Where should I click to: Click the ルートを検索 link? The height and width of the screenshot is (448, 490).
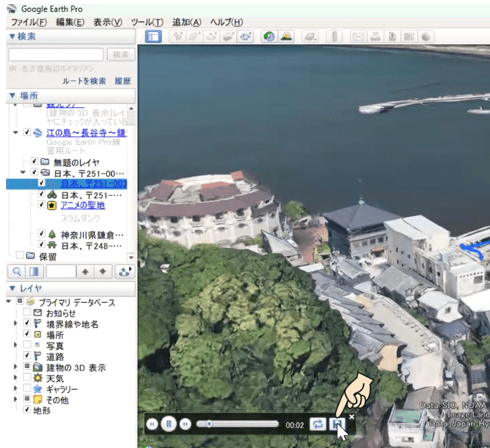coord(84,81)
